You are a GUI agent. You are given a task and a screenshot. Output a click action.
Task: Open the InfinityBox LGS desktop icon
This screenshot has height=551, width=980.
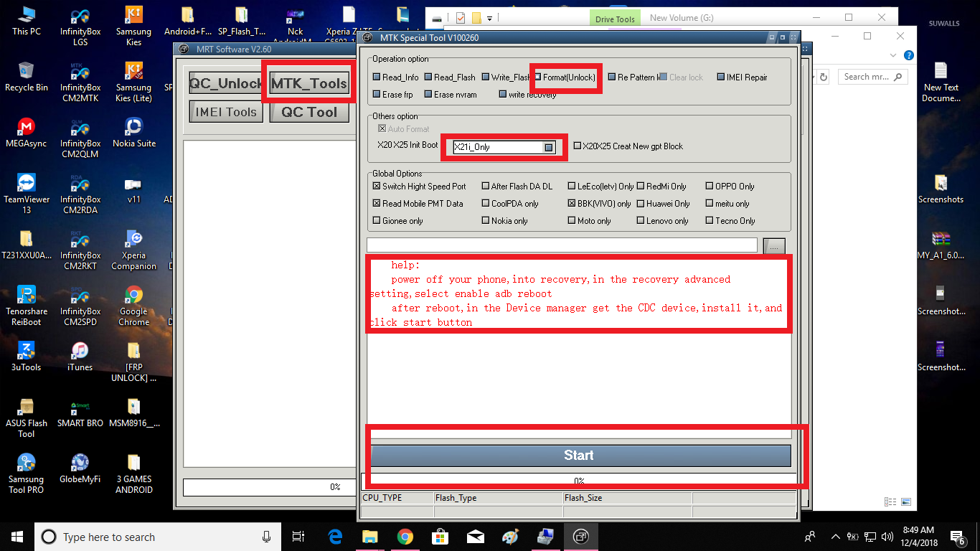point(80,26)
